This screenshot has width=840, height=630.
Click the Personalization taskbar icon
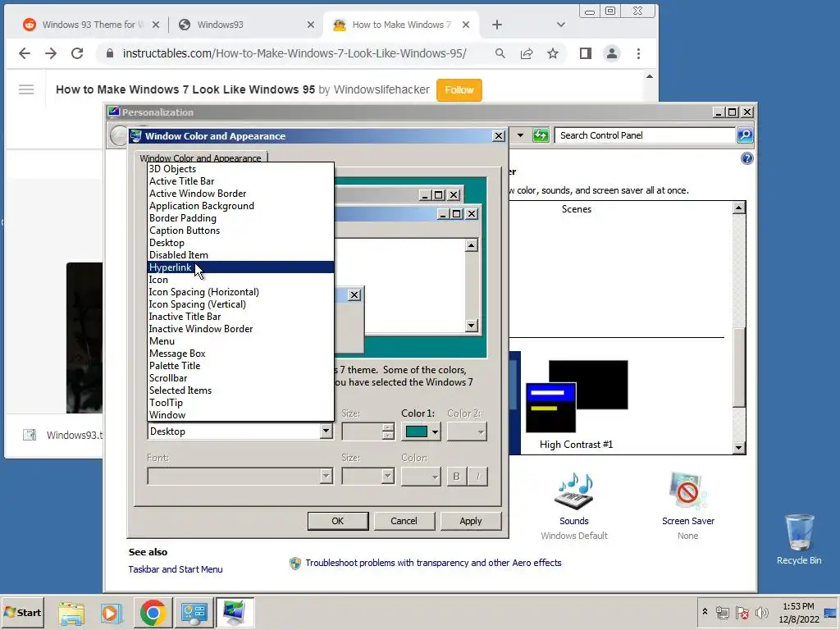tap(235, 612)
